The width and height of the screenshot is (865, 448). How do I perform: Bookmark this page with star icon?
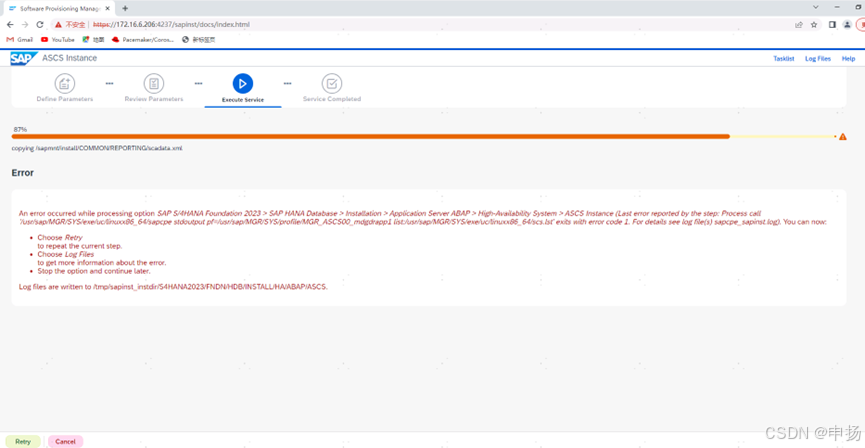tap(814, 25)
